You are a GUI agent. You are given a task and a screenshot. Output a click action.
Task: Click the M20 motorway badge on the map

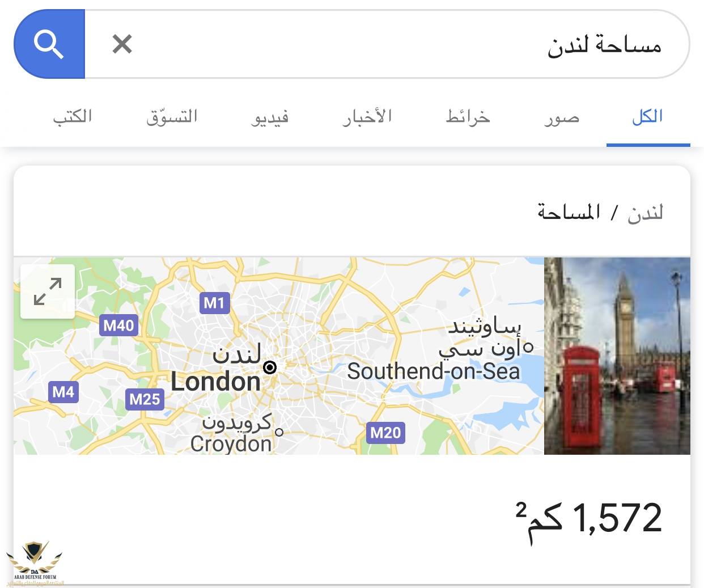pyautogui.click(x=385, y=433)
